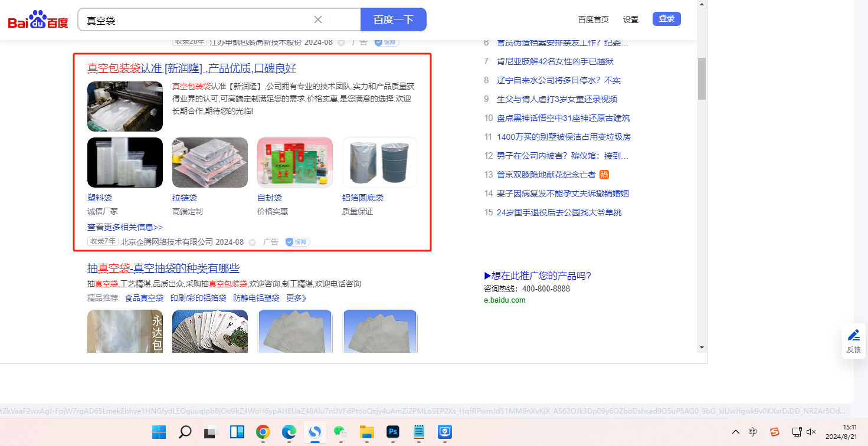Click the muted volume tray icon
The image size is (868, 446).
click(x=811, y=432)
